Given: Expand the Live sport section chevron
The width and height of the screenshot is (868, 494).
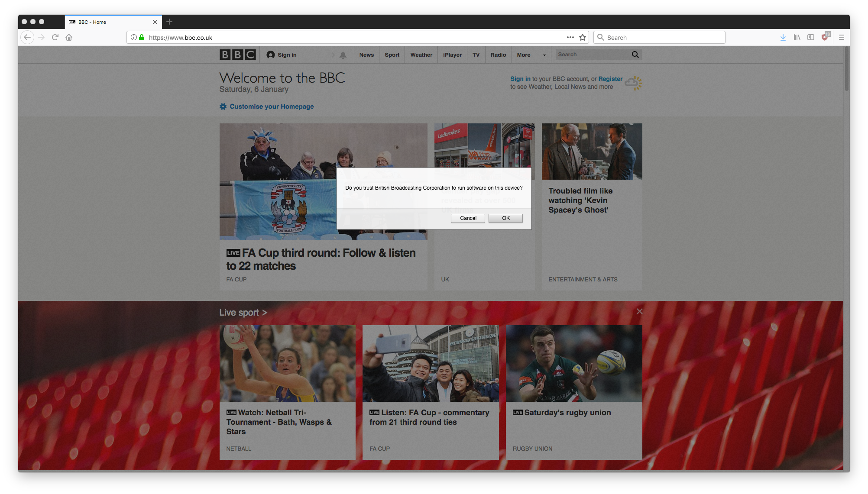Looking at the screenshot, I should click(x=265, y=313).
